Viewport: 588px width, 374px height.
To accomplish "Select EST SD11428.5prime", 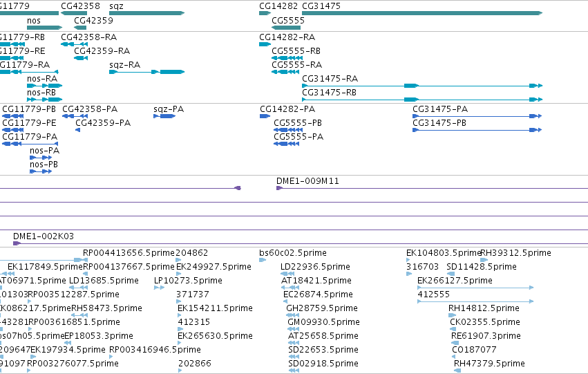I will (482, 267).
